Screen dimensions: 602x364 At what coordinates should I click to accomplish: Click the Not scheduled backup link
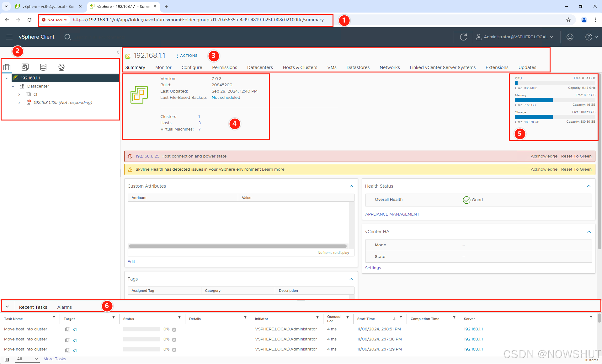(x=226, y=98)
